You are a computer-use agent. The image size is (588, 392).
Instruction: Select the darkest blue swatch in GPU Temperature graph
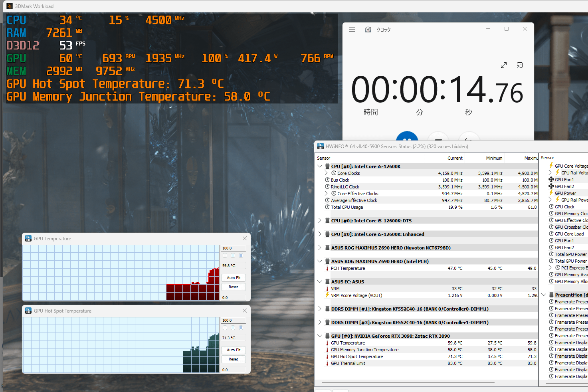(x=241, y=255)
